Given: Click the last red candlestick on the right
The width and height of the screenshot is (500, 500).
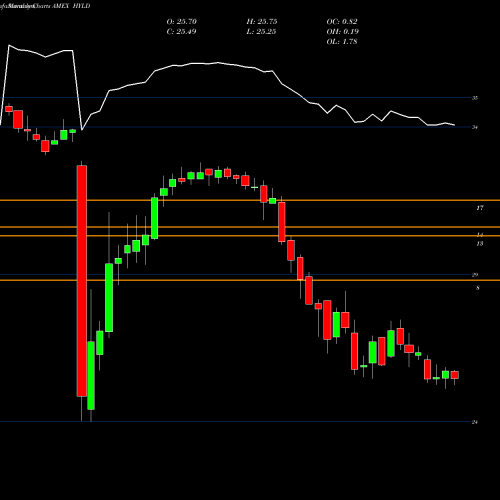Looking at the screenshot, I should coord(455,375).
